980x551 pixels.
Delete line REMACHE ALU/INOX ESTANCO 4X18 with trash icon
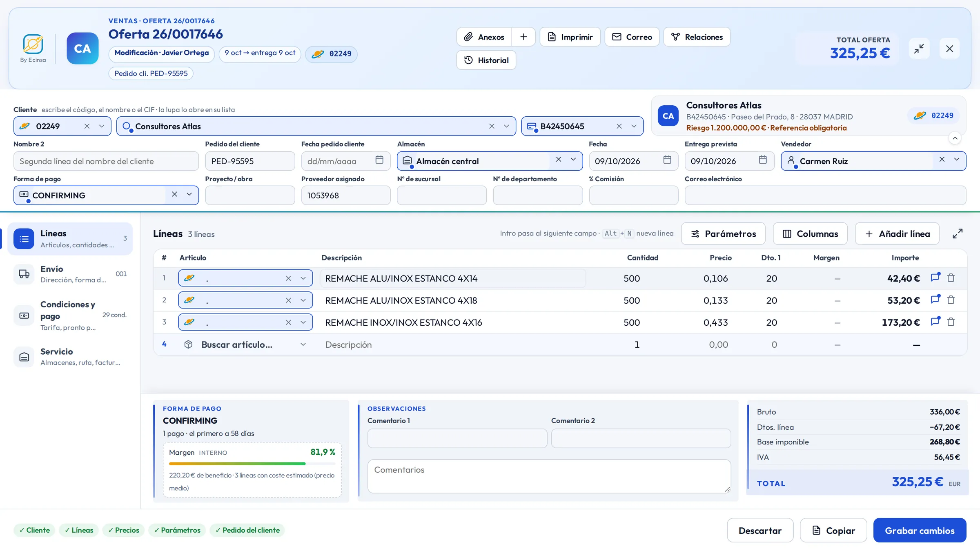point(951,300)
